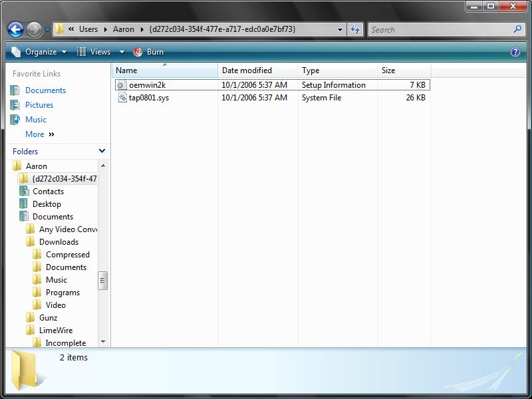
Task: Select Any Video Converter folder in tree
Action: [x=68, y=229]
